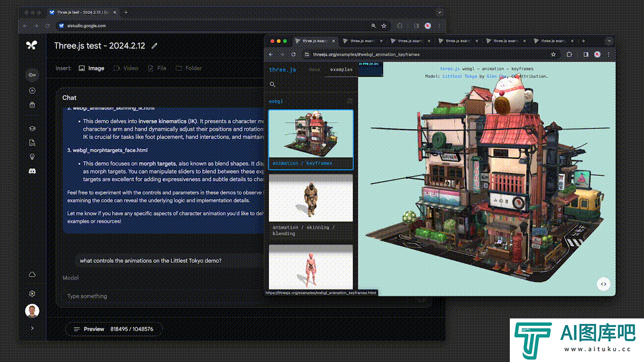Go back in three.js browser window

271,54
